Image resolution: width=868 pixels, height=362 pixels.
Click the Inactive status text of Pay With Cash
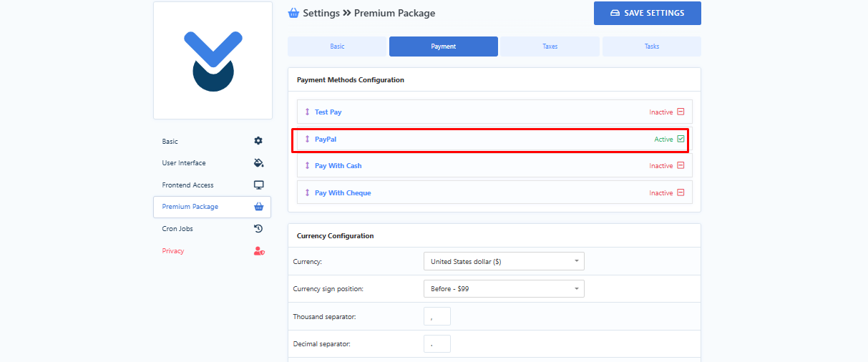click(661, 166)
